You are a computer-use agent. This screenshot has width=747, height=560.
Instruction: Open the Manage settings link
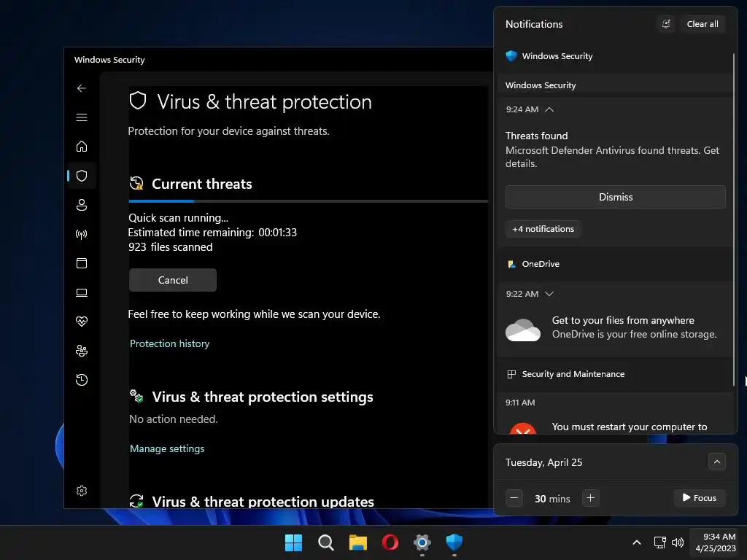pyautogui.click(x=167, y=448)
